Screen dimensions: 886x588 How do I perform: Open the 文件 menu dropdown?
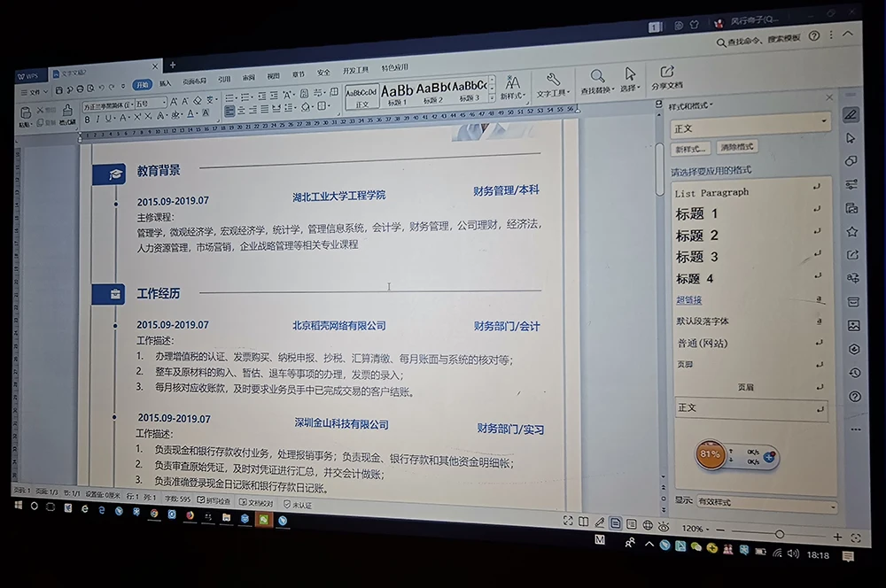(34, 92)
